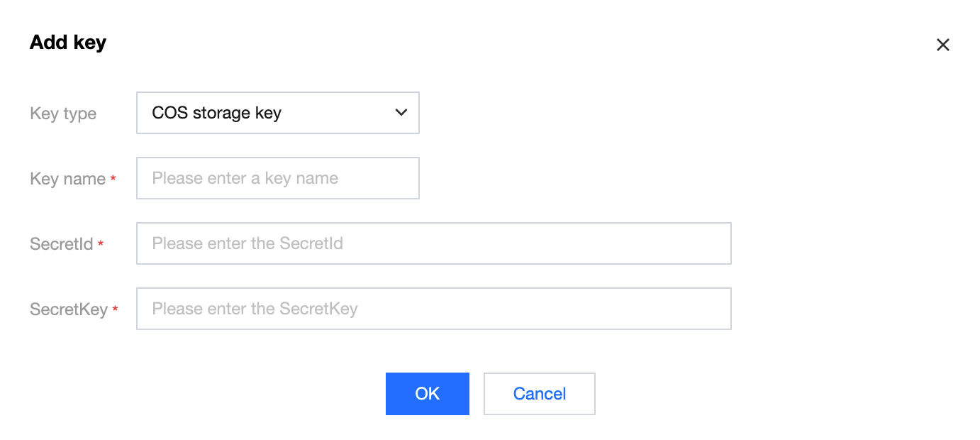Click the Add key dialog title
The image size is (980, 440).
pos(68,43)
